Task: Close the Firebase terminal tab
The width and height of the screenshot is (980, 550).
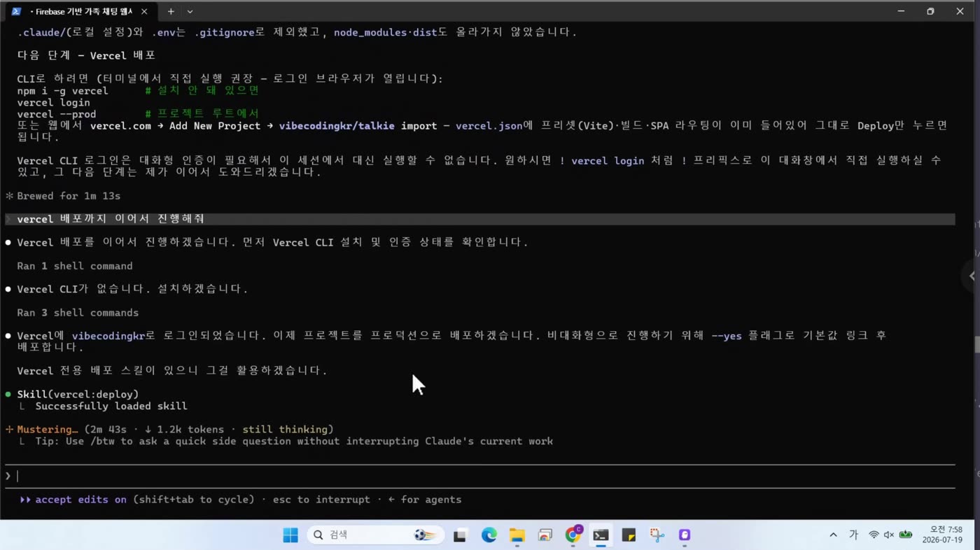Action: (145, 11)
